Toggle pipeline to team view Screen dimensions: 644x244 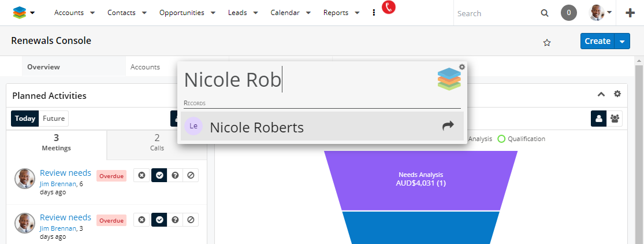(615, 119)
